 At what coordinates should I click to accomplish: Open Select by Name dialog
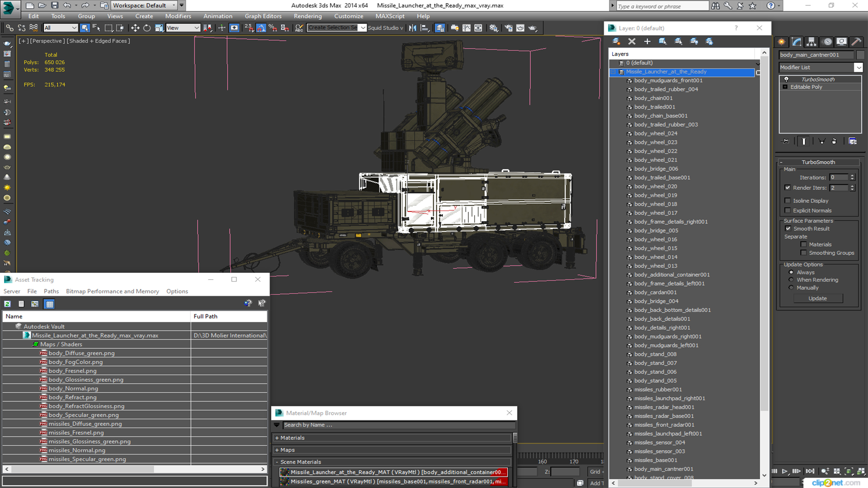click(96, 28)
